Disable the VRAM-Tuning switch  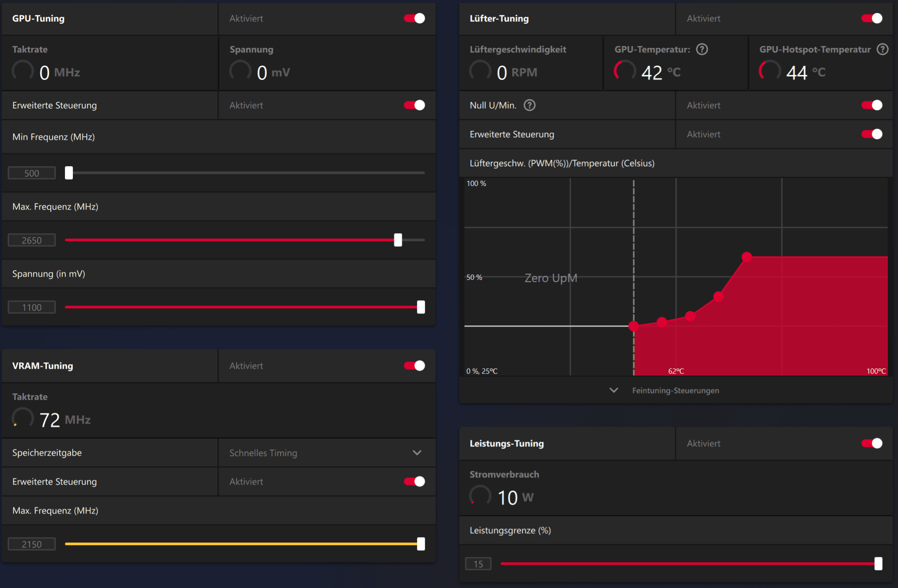415,366
